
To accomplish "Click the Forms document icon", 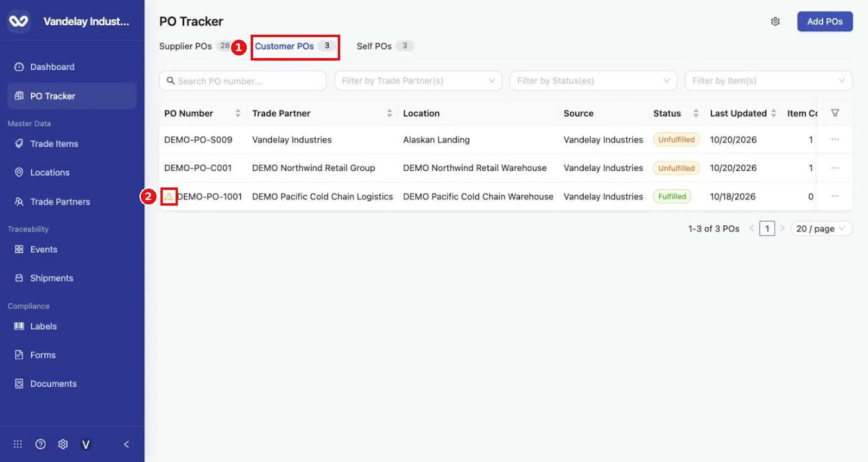I will [19, 355].
